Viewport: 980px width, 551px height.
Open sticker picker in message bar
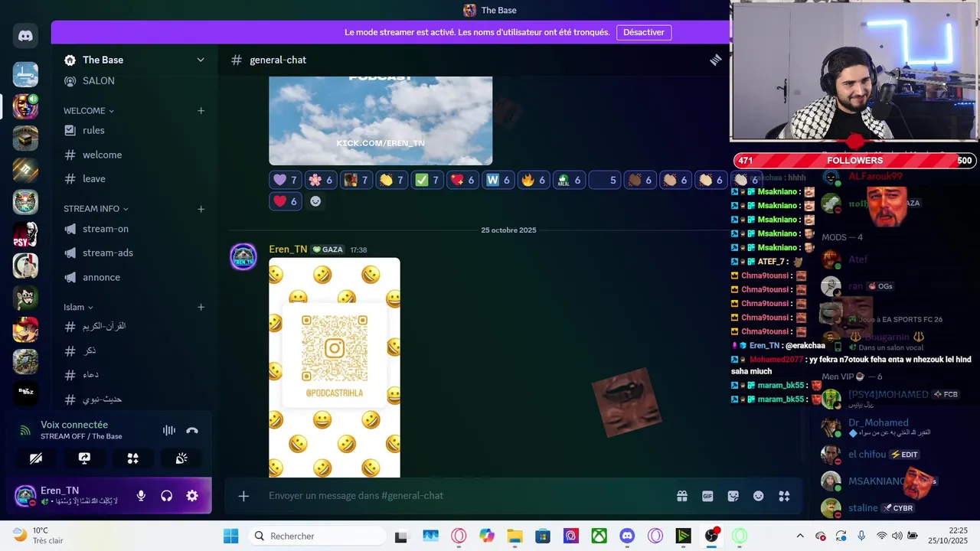[733, 496]
